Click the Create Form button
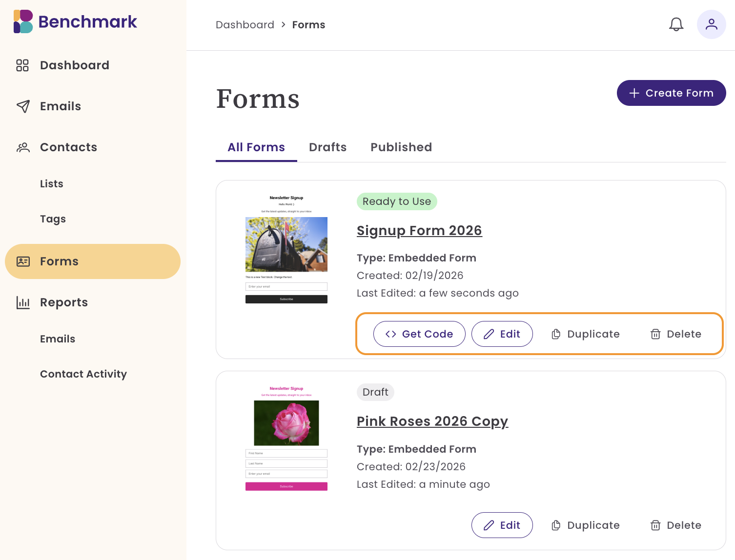 (672, 93)
